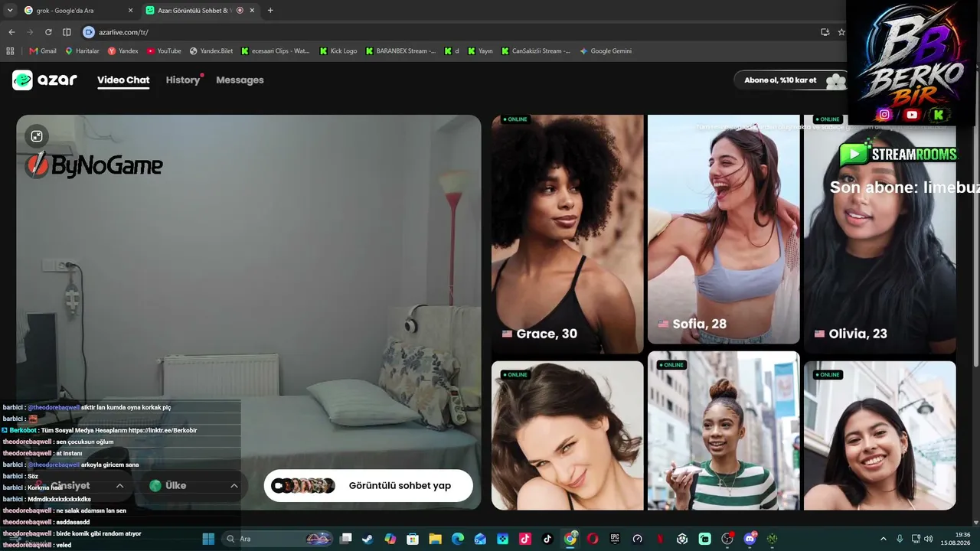Open the Yandex.Bilet bookmark
Viewport: 980px width, 551px height.
pyautogui.click(x=211, y=51)
